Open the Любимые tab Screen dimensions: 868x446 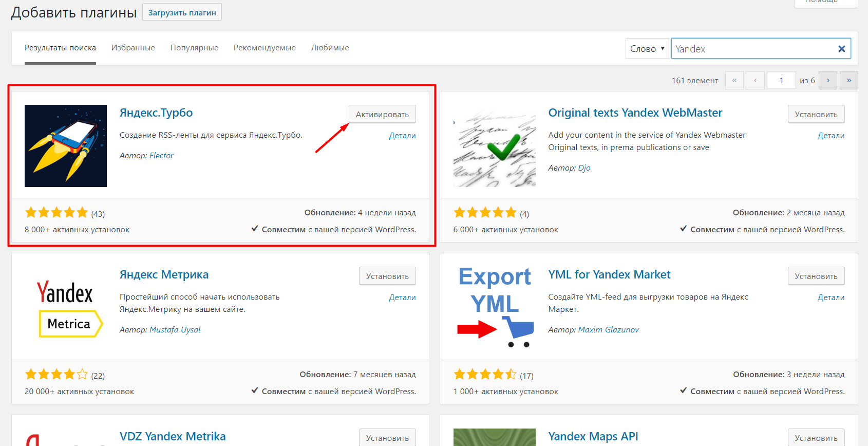(330, 48)
